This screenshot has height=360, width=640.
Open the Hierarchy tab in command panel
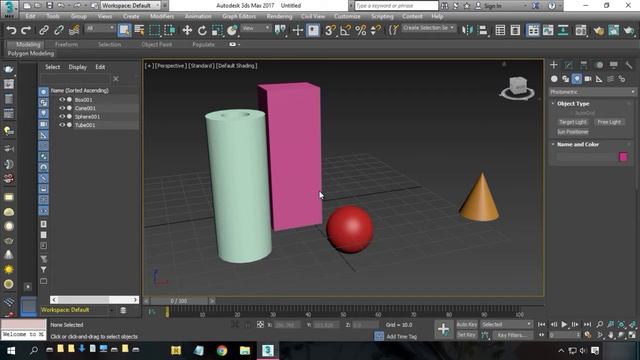[x=584, y=65]
